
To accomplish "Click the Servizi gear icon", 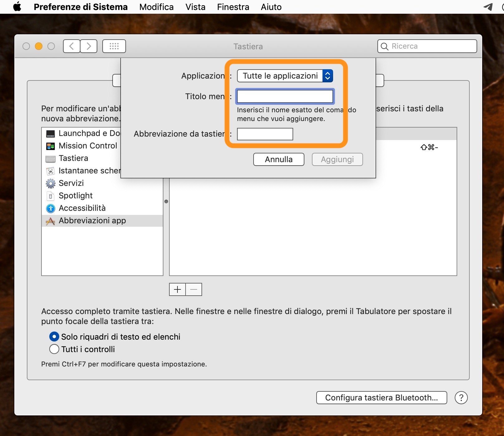I will tap(51, 183).
